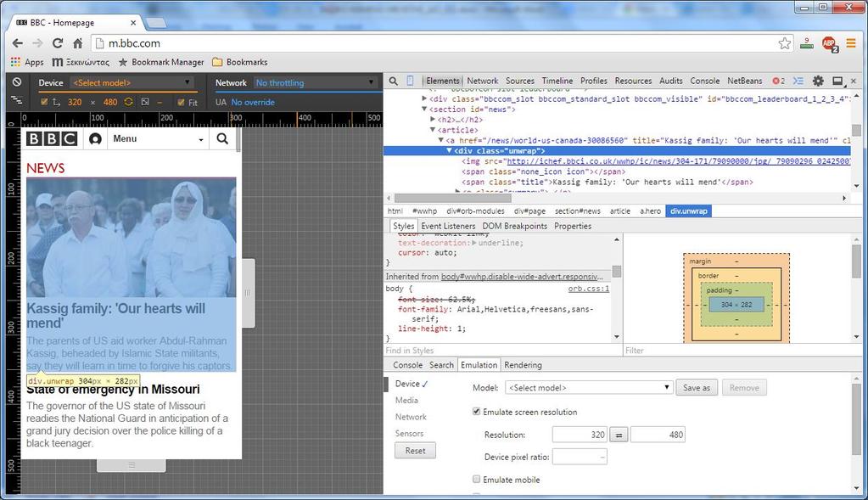Click the Save as button
The image size is (868, 500).
click(697, 388)
